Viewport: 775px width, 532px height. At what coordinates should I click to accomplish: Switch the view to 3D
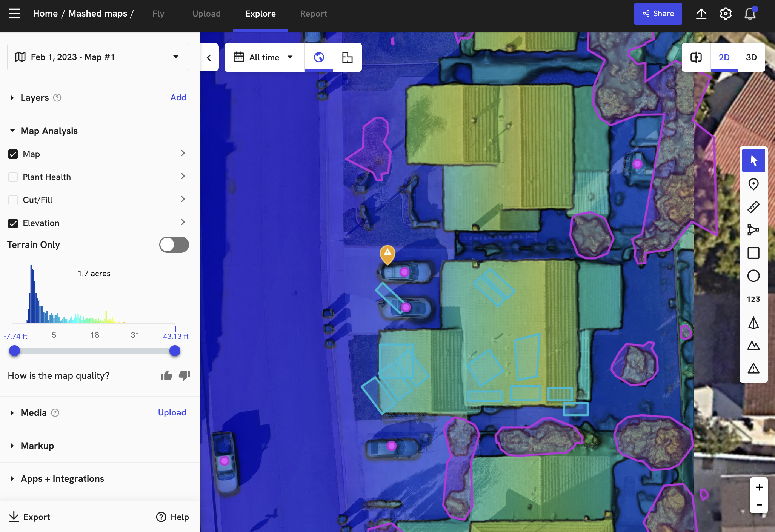coord(751,57)
